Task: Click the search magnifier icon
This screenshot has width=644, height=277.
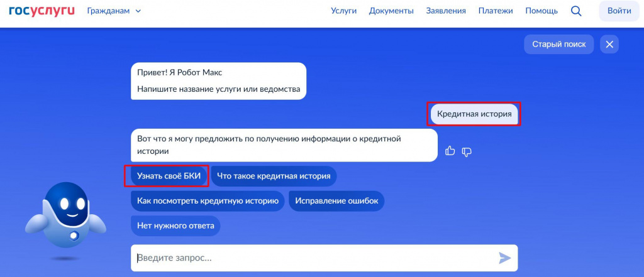Action: pyautogui.click(x=576, y=11)
